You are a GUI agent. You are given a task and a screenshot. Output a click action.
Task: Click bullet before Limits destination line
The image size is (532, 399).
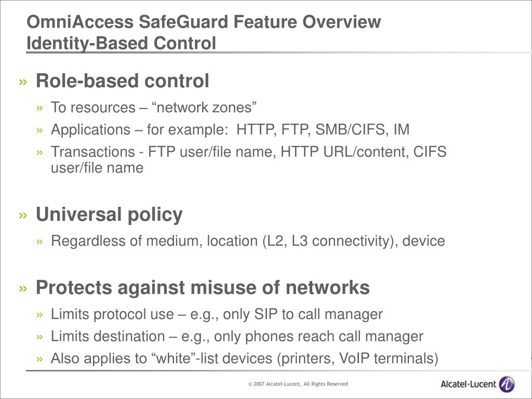pyautogui.click(x=39, y=337)
